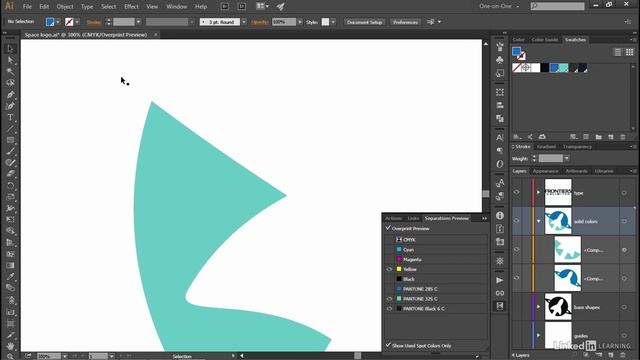Hide the type layer

pos(516,192)
